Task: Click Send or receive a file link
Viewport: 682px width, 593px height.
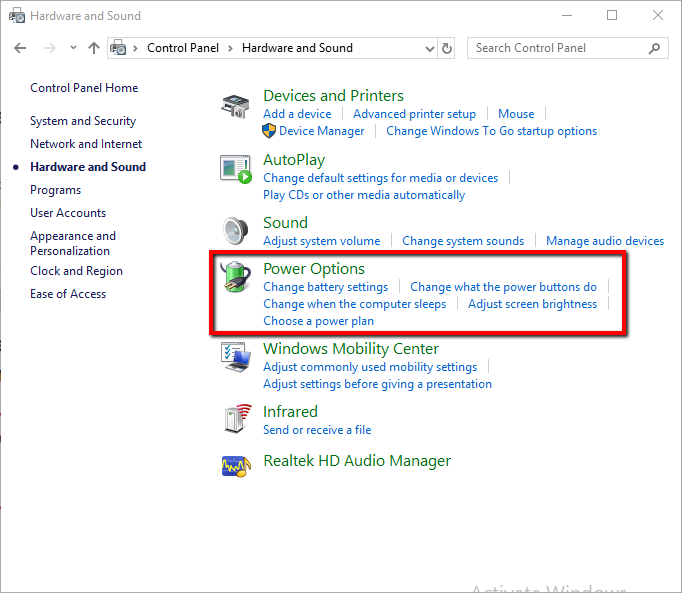Action: tap(317, 430)
